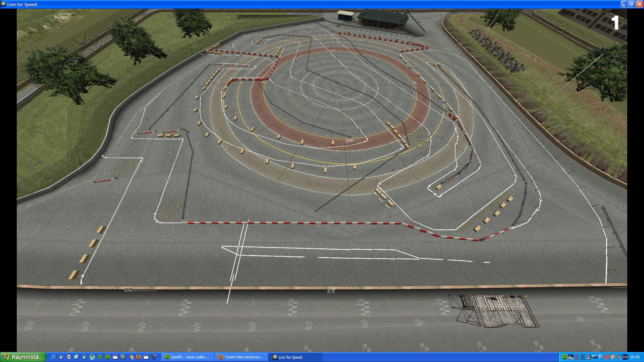This screenshot has height=362, width=644.
Task: Switch to Tuom's New Autocross Firefox window
Action: [241, 357]
